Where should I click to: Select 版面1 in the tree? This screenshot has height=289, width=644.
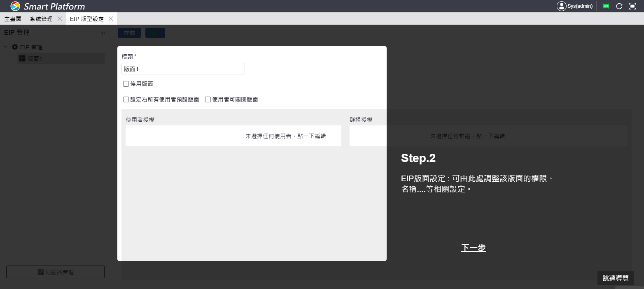click(x=35, y=59)
